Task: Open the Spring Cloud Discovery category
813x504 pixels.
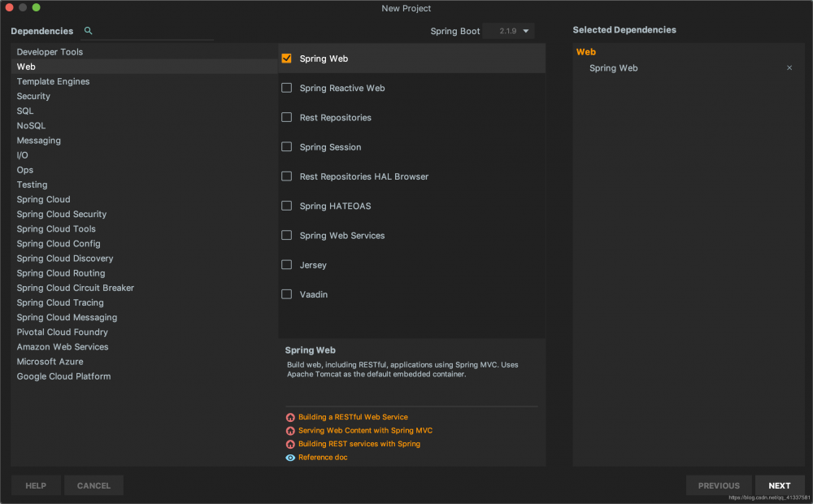Action: coord(65,259)
